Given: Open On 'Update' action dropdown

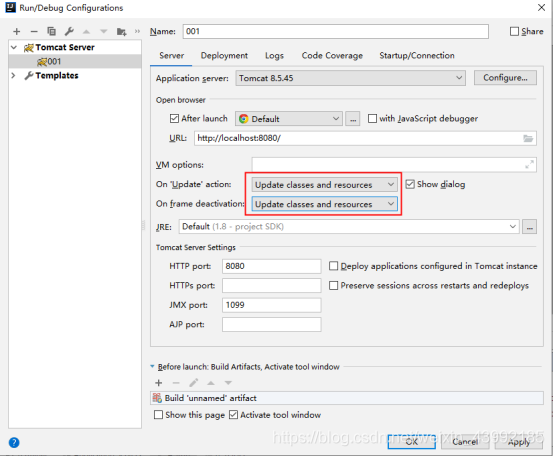Looking at the screenshot, I should pos(325,185).
